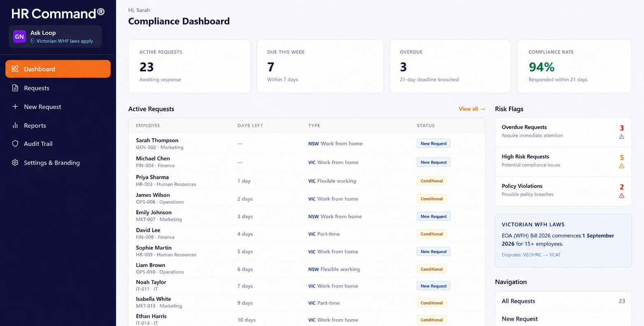The image size is (644, 326).
Task: Click the Requests document icon
Action: click(15, 88)
